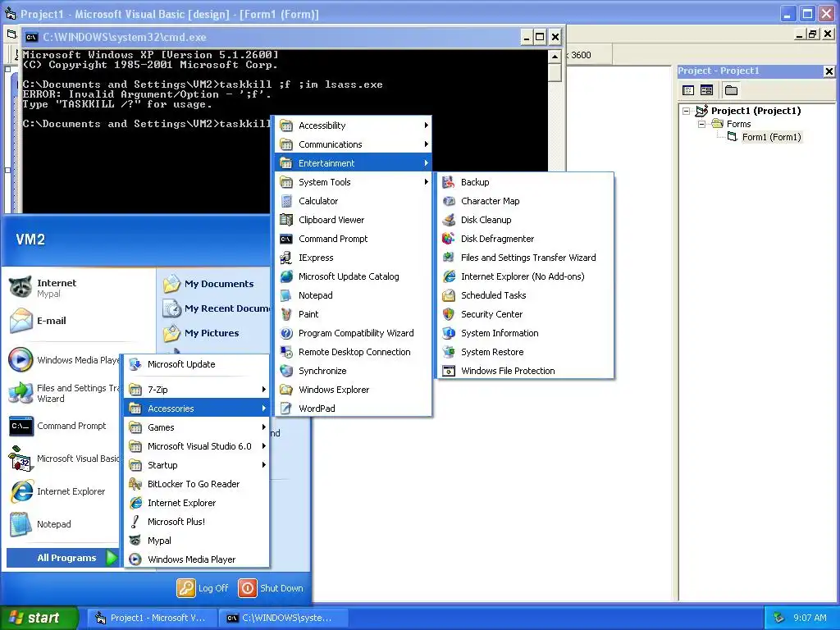Open Files and Settings Transfer Wizard in submenu

tap(526, 258)
